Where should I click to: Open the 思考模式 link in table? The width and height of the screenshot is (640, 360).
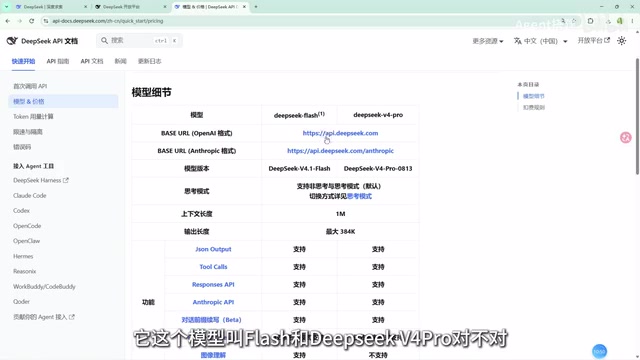click(x=359, y=196)
